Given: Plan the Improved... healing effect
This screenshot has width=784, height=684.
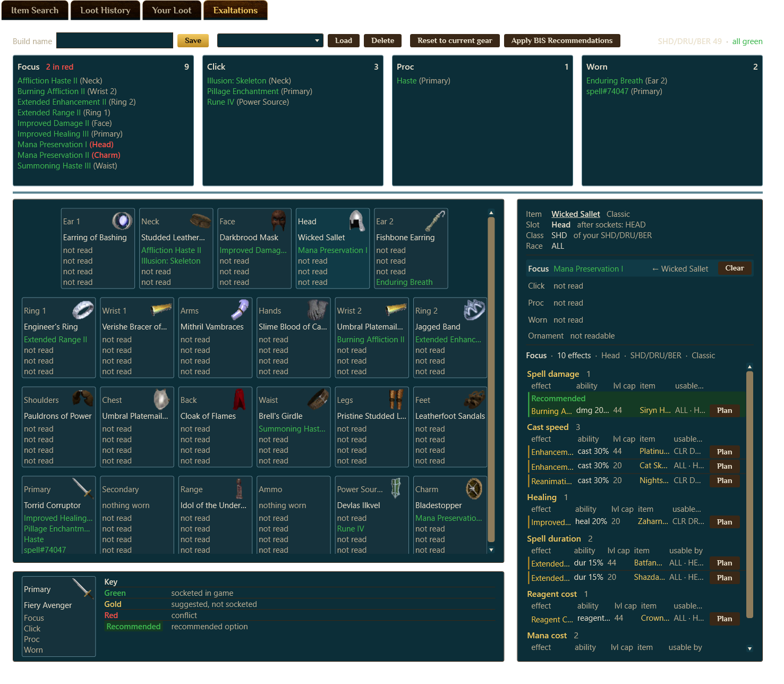Looking at the screenshot, I should click(x=725, y=522).
